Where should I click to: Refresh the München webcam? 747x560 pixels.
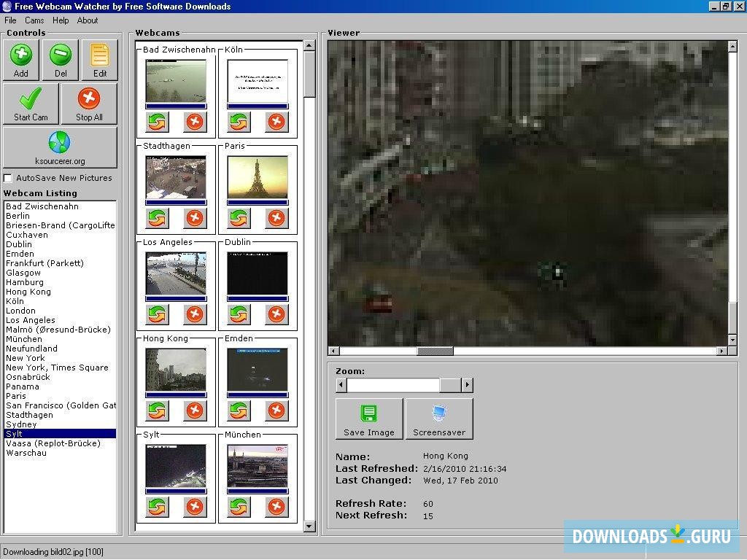(239, 507)
